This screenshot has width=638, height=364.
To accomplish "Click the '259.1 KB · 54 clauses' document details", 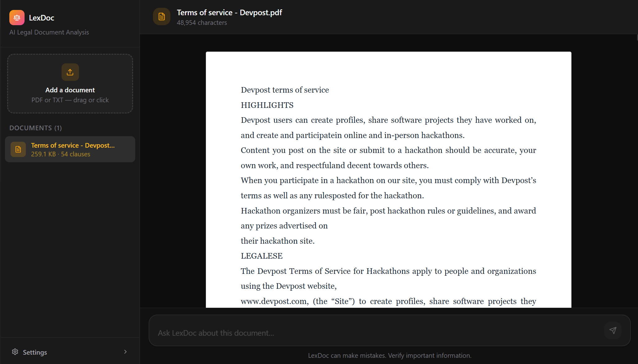I will (x=61, y=154).
